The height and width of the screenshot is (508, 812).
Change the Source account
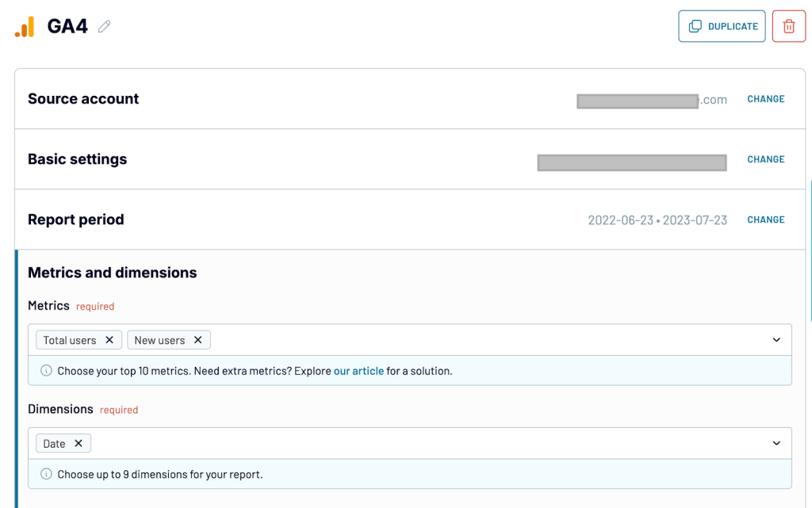tap(765, 99)
